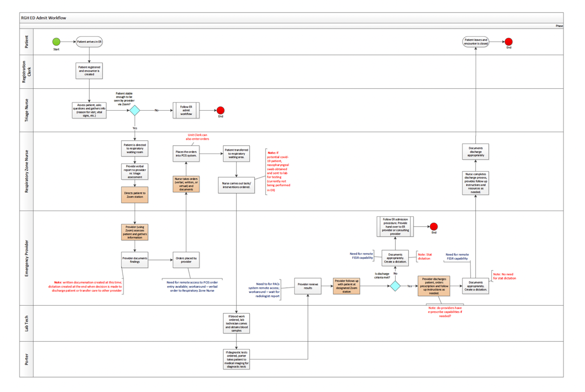Select red 'Note: No need for stat dictation'
The image size is (585, 392).
pyautogui.click(x=505, y=276)
